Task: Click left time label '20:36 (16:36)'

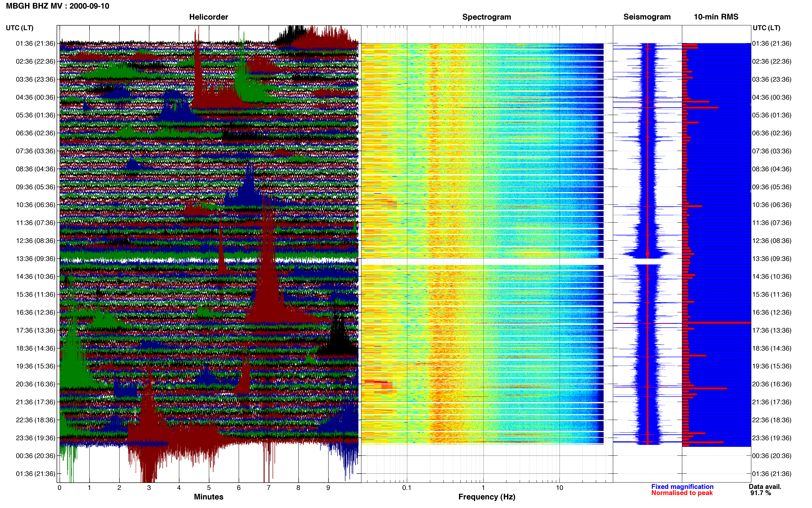Action: [x=36, y=384]
